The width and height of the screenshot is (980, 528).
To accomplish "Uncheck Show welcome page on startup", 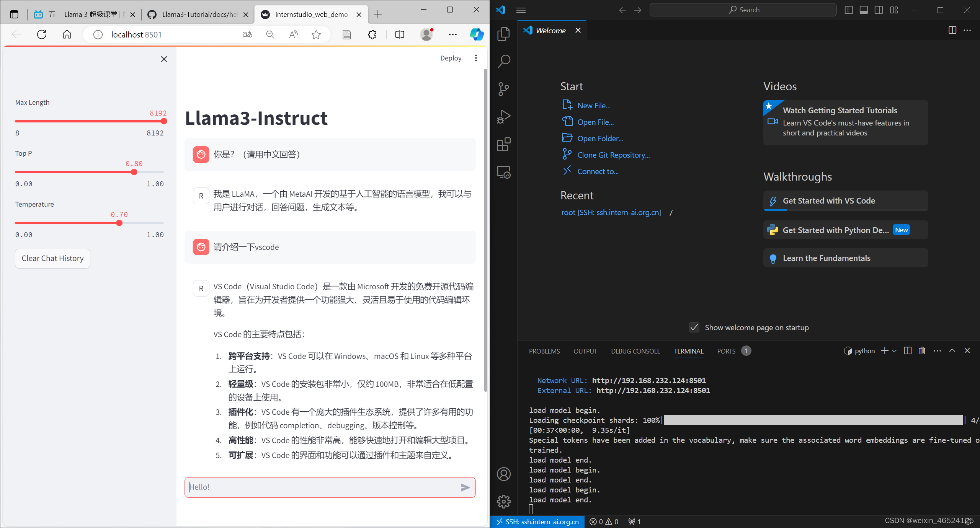I will (x=694, y=328).
